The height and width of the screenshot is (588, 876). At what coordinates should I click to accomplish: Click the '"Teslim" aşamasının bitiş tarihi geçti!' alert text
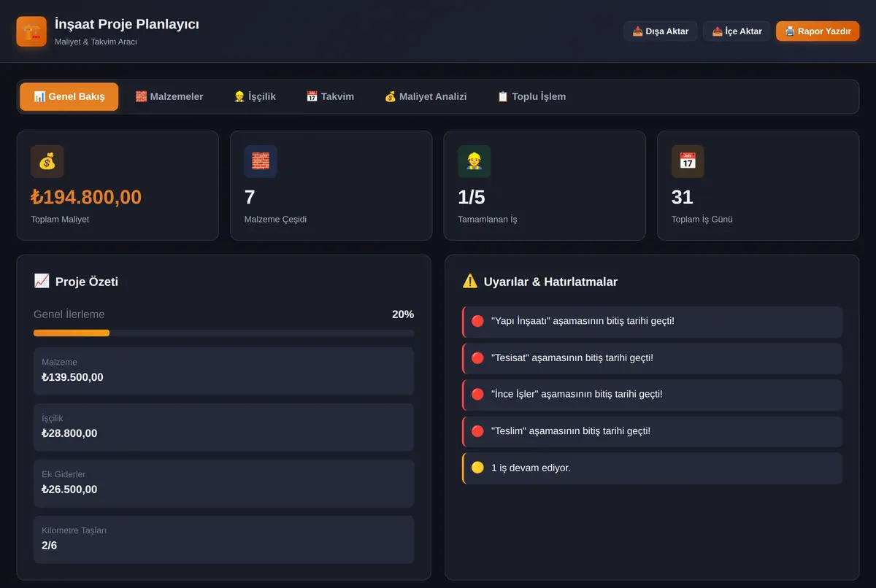pos(571,431)
